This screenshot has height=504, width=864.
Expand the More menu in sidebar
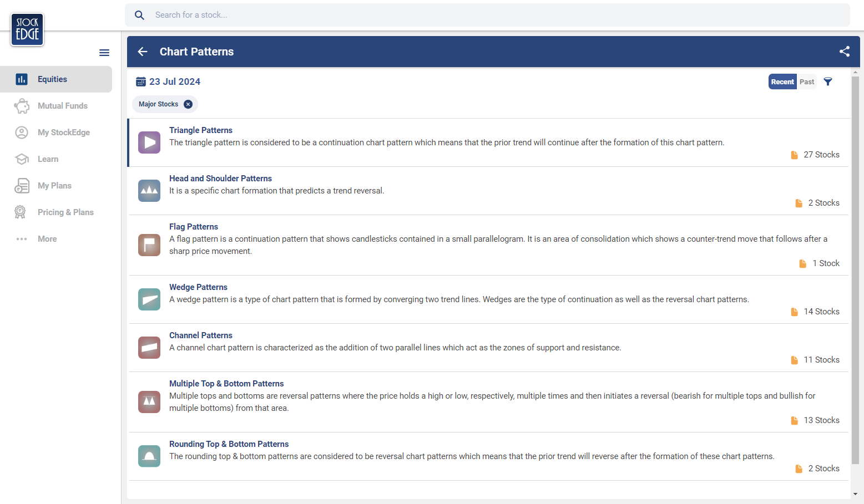pos(47,239)
